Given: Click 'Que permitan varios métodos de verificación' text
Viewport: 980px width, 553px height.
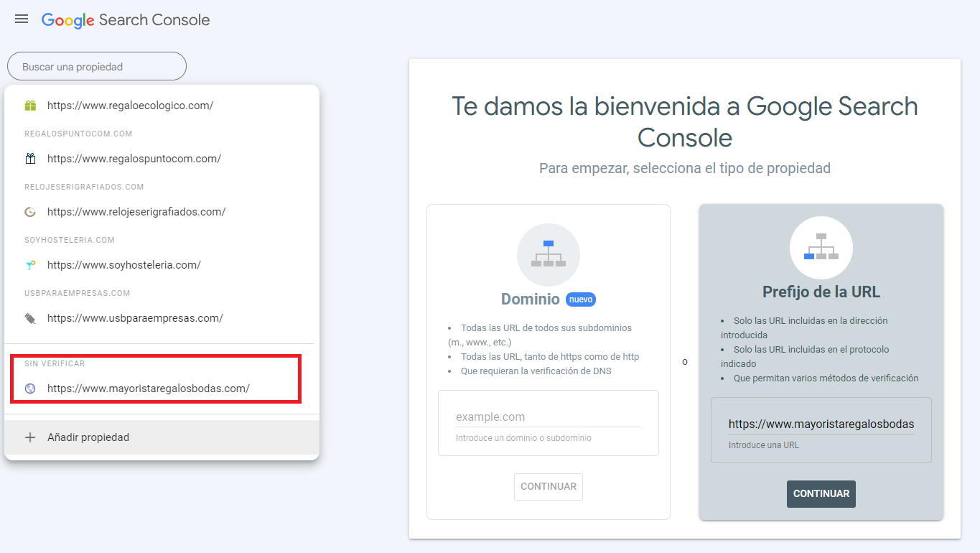Looking at the screenshot, I should tap(826, 378).
